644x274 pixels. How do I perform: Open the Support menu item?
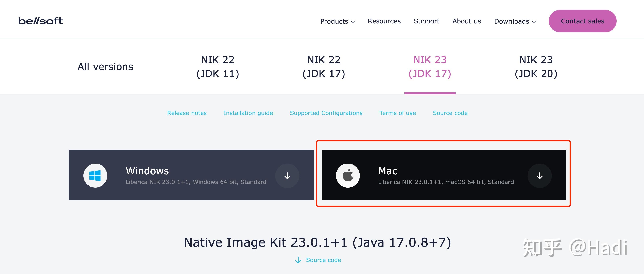pos(426,21)
